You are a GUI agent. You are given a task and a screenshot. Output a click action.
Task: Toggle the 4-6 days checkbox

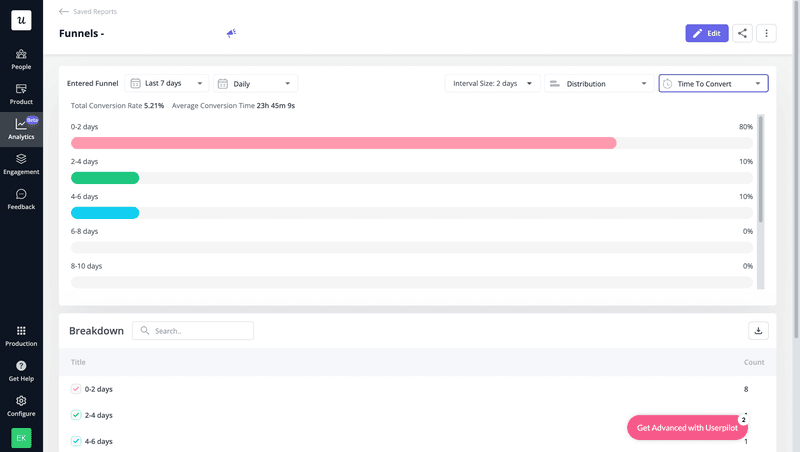click(76, 441)
